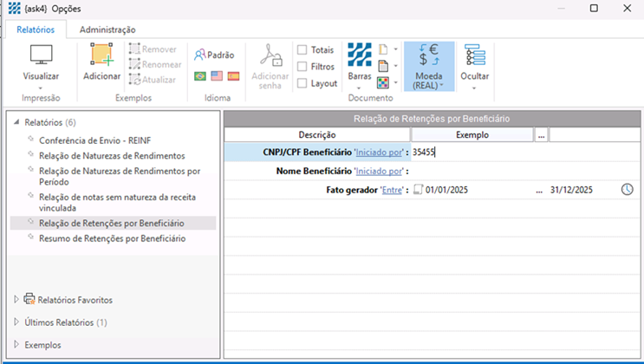
Task: Click the 'Entre' link for Fato gerador
Action: (x=393, y=190)
